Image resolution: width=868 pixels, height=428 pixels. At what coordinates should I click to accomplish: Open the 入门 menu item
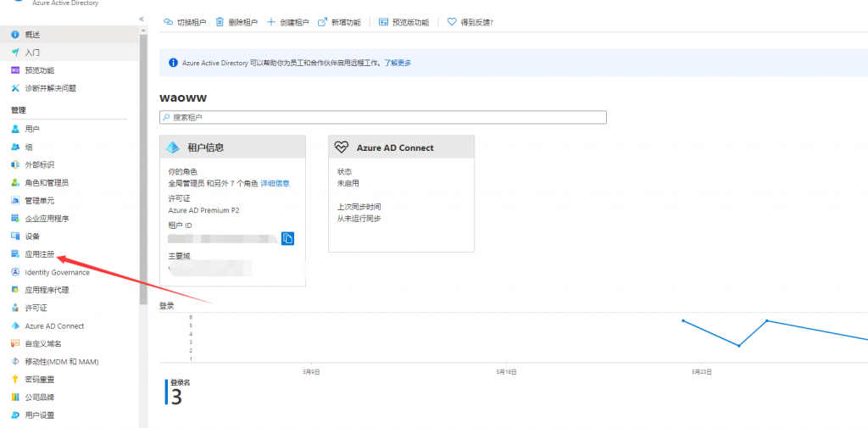tap(70, 53)
